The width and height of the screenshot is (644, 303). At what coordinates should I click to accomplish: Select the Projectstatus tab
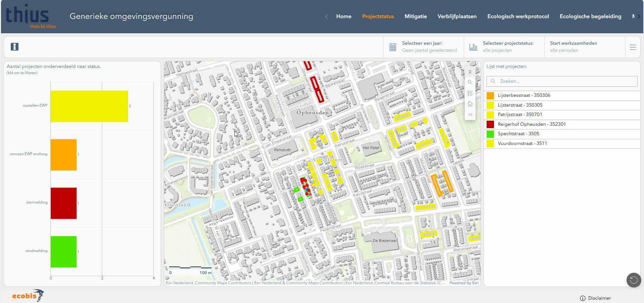tap(378, 16)
